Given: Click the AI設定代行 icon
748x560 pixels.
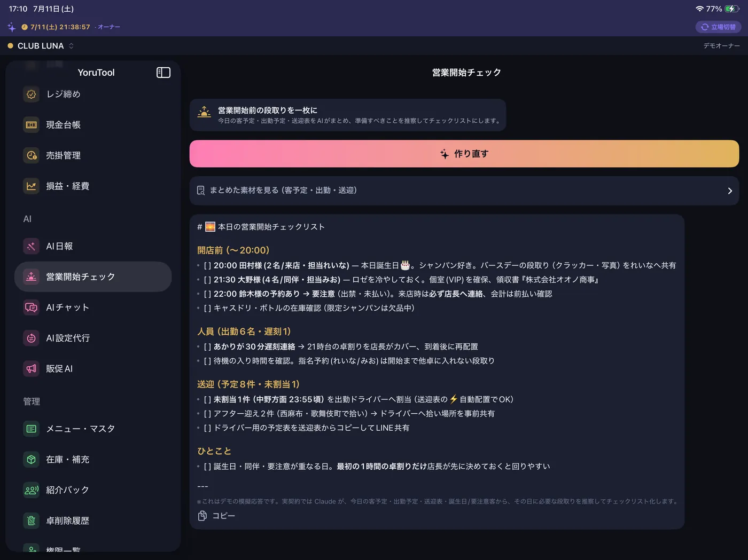Looking at the screenshot, I should (x=32, y=338).
